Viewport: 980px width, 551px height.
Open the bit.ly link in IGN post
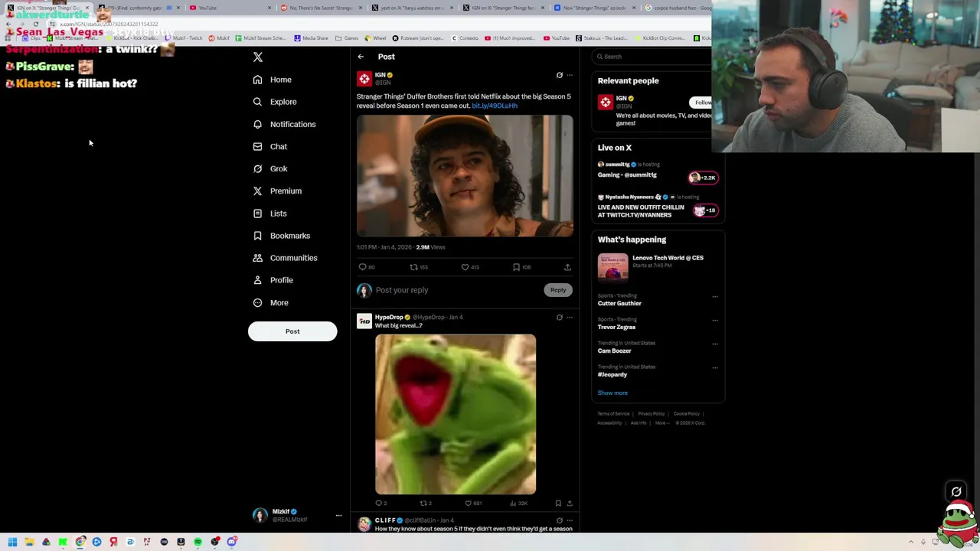pyautogui.click(x=495, y=106)
